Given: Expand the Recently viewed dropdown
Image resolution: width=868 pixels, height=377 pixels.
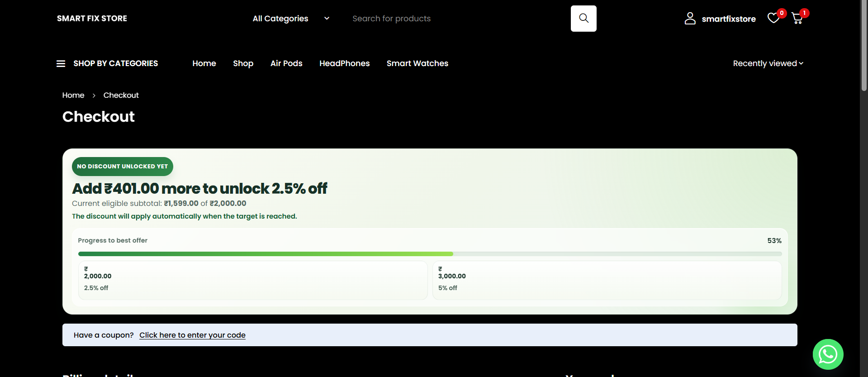Looking at the screenshot, I should click(768, 63).
